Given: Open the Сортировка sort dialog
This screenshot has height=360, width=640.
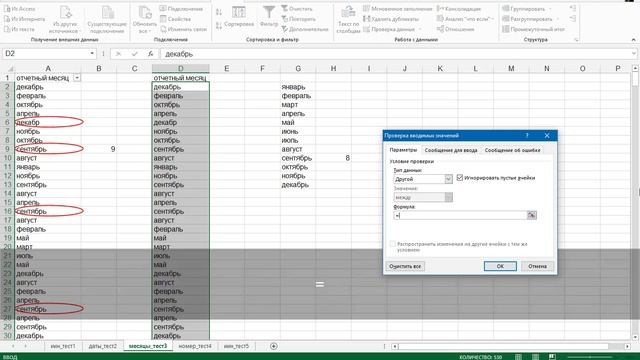Looking at the screenshot, I should [239, 17].
